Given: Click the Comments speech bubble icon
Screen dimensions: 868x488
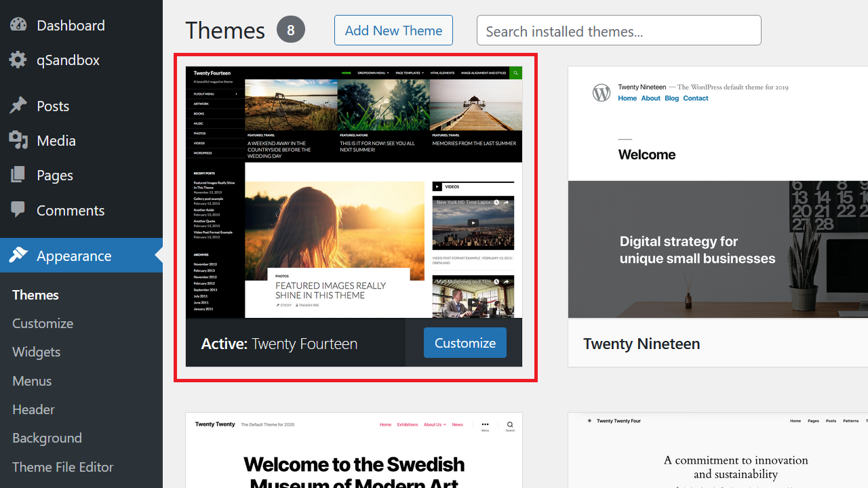Looking at the screenshot, I should [x=18, y=210].
